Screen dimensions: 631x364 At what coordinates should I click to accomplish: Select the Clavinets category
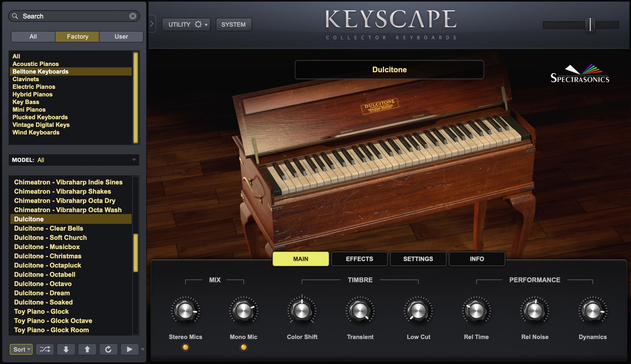pos(71,79)
